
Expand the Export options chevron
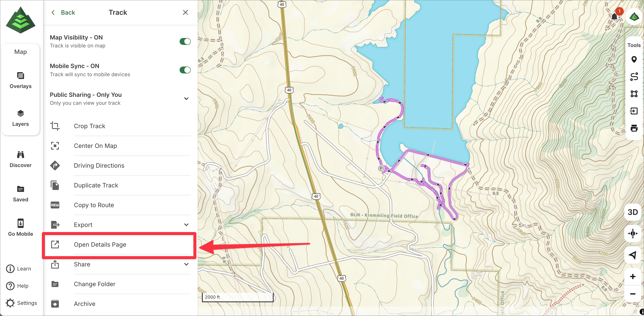(186, 225)
